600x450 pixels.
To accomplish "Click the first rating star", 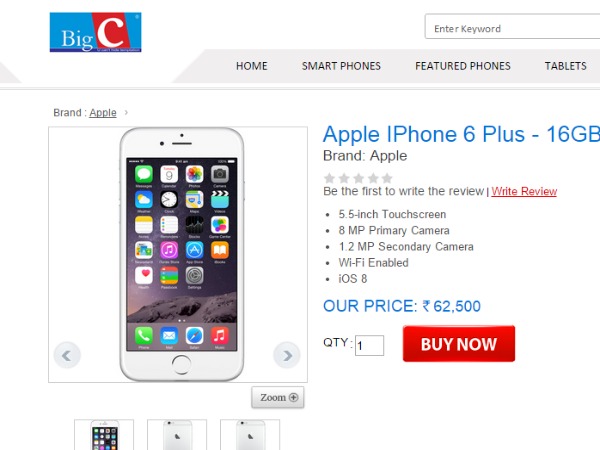I will (x=329, y=178).
